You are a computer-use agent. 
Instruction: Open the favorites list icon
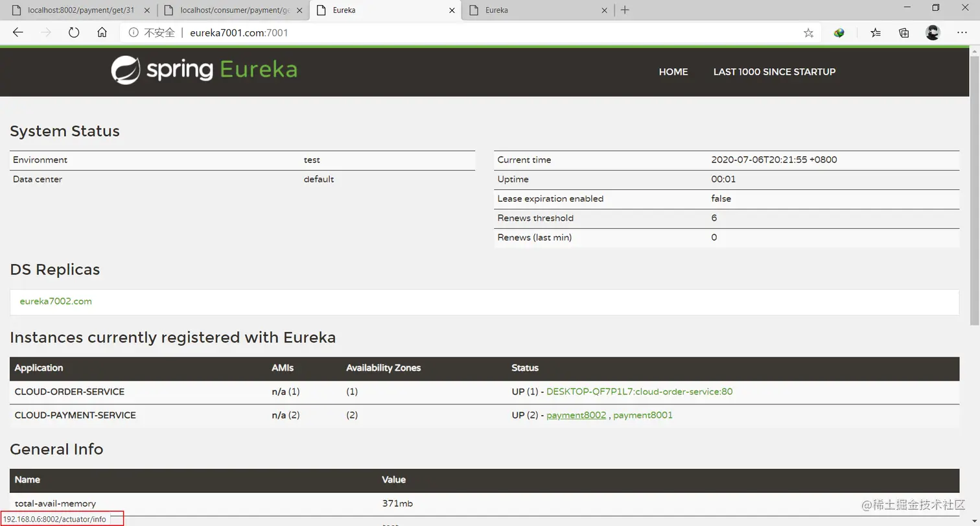click(x=876, y=33)
